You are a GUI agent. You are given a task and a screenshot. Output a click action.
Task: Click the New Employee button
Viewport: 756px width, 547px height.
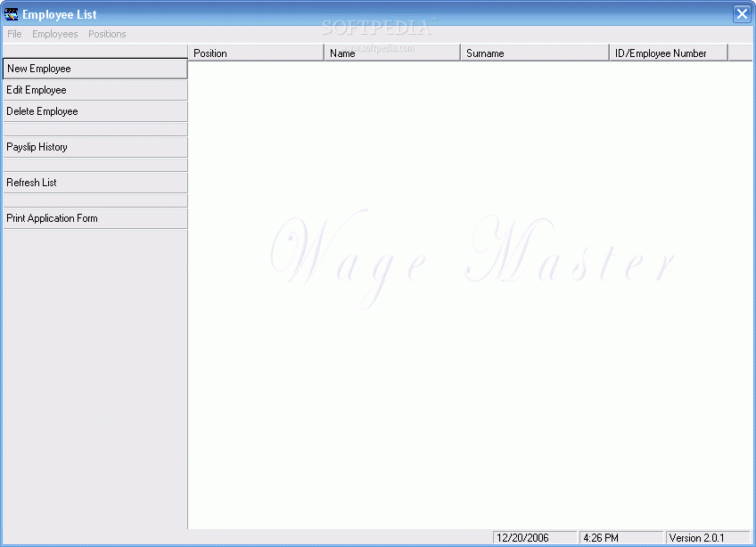click(x=95, y=69)
